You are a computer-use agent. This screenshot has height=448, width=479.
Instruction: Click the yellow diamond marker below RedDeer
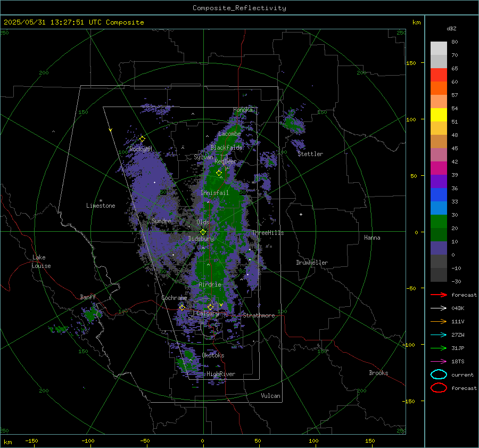(219, 173)
